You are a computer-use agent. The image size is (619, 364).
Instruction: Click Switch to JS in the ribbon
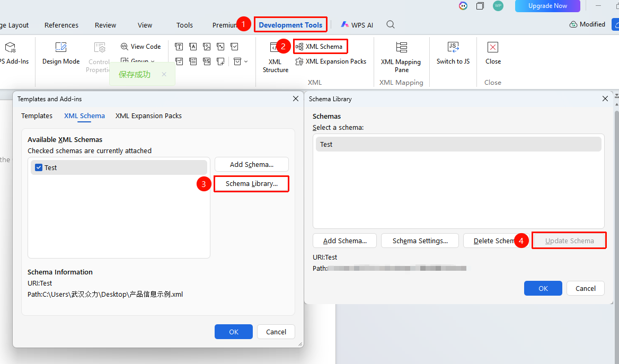click(x=453, y=54)
